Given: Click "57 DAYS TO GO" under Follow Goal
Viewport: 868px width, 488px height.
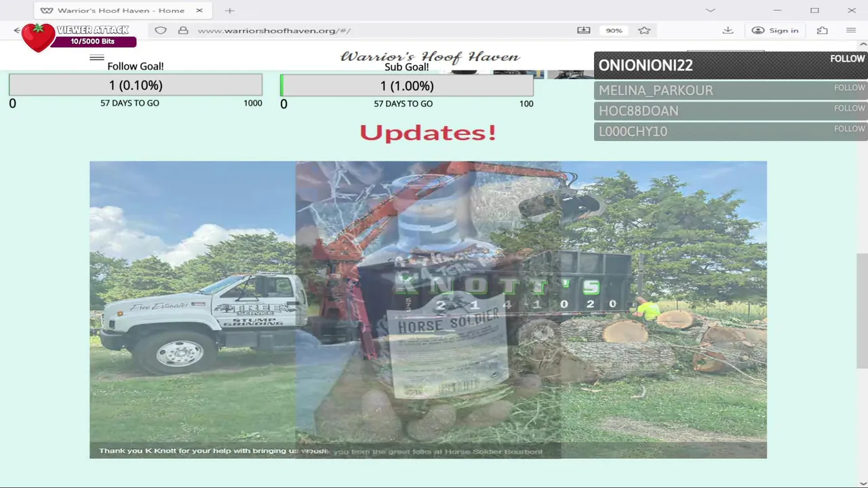Looking at the screenshot, I should (130, 103).
